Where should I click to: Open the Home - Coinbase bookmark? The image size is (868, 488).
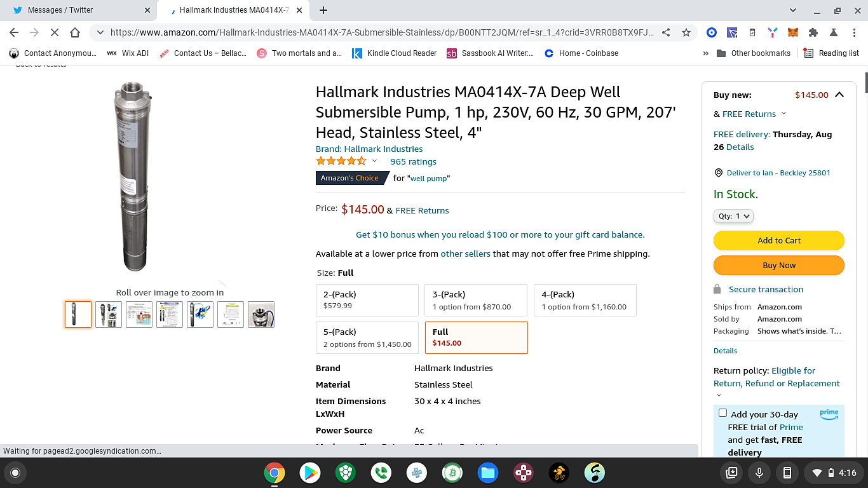(581, 53)
